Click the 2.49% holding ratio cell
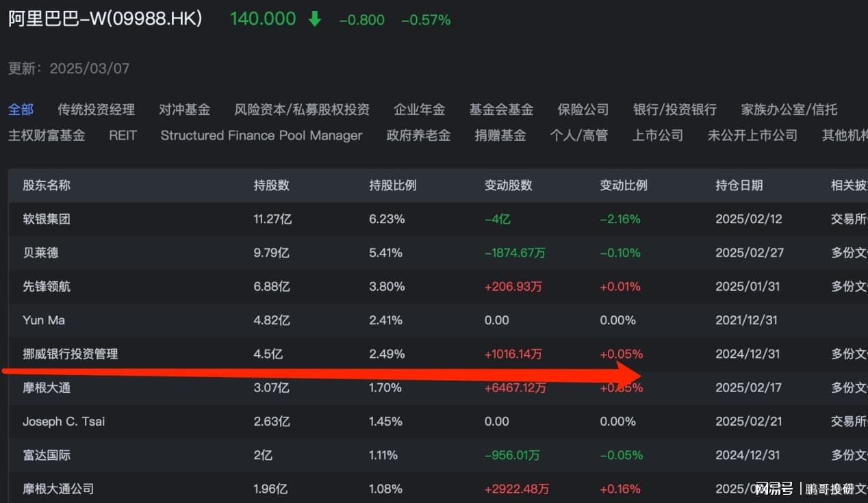Viewport: 868px width, 503px height. pos(387,354)
